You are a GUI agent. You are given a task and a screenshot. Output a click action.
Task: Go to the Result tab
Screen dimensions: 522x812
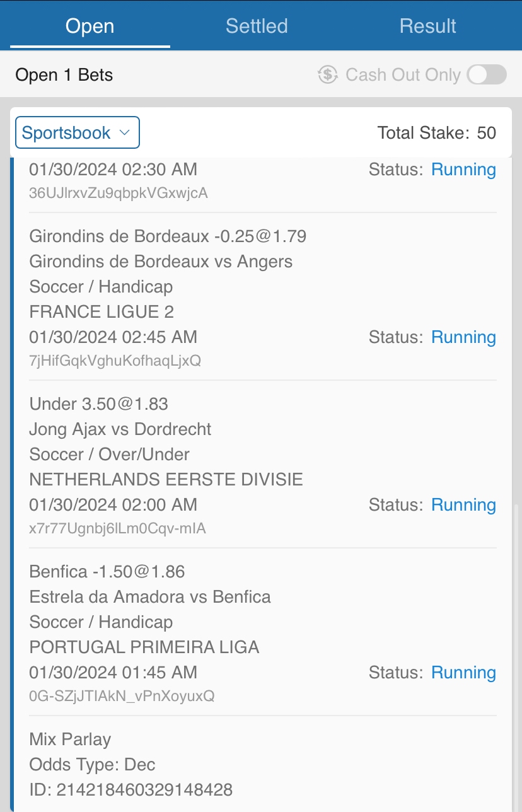coord(427,26)
